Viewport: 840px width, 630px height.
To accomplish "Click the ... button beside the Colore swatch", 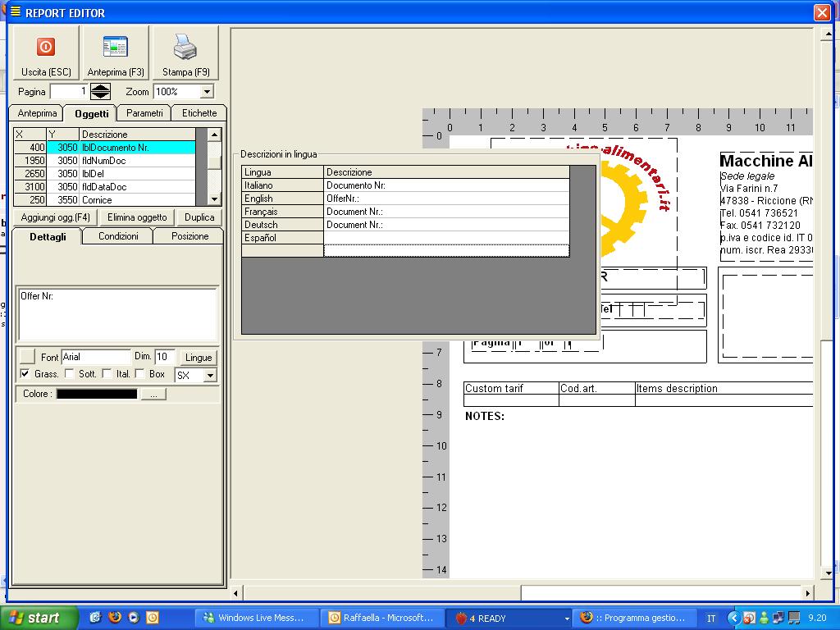I will pyautogui.click(x=153, y=395).
